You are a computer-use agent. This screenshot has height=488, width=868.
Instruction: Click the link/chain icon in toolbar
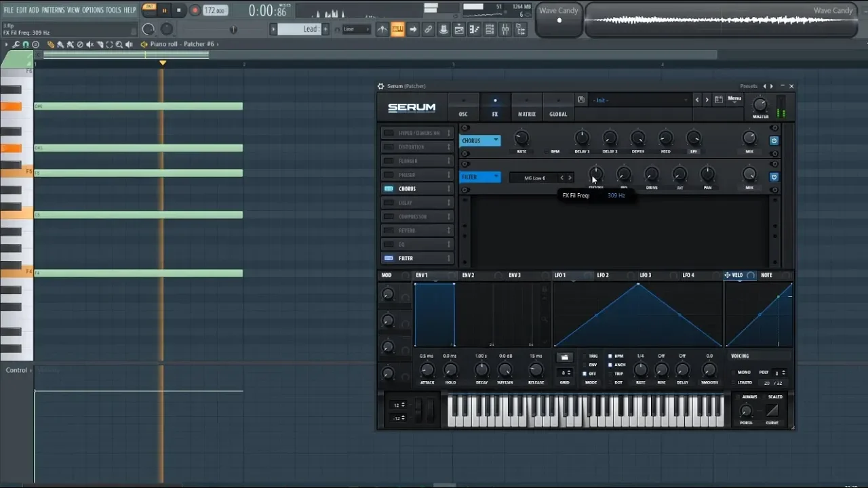click(428, 29)
